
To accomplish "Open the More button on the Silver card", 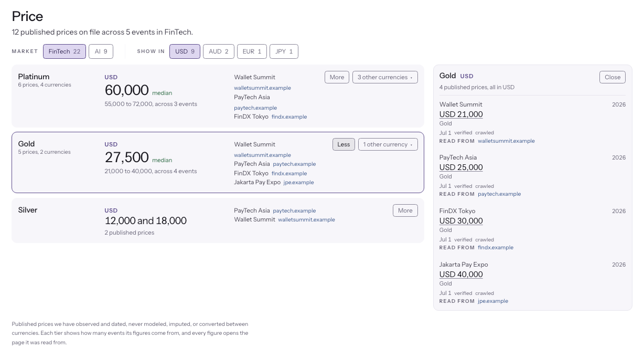I will 405,210.
